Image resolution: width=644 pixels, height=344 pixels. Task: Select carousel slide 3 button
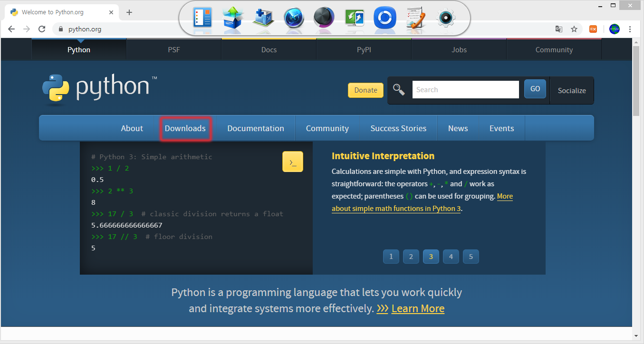(x=431, y=257)
